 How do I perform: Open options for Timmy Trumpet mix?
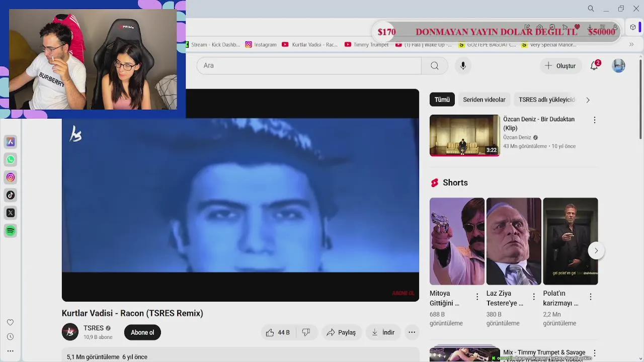click(595, 353)
